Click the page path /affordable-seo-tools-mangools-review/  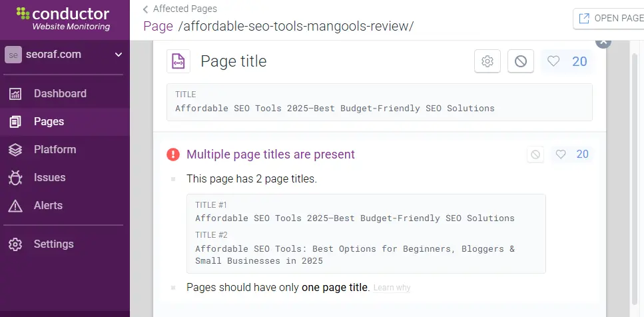296,26
